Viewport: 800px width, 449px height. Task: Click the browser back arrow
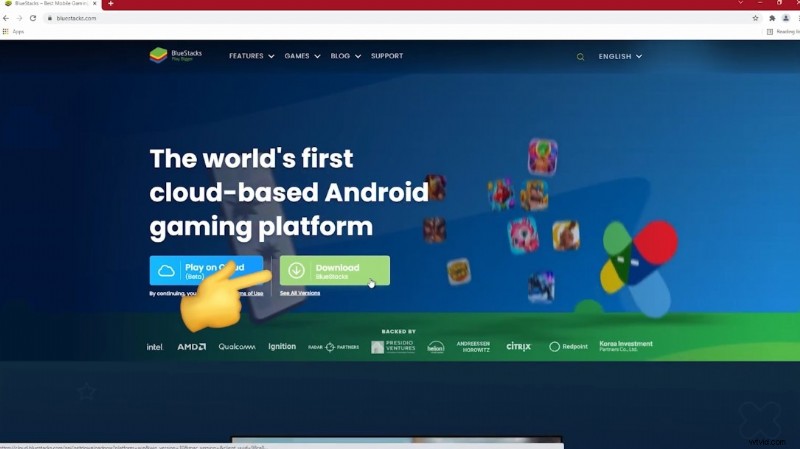(x=7, y=18)
